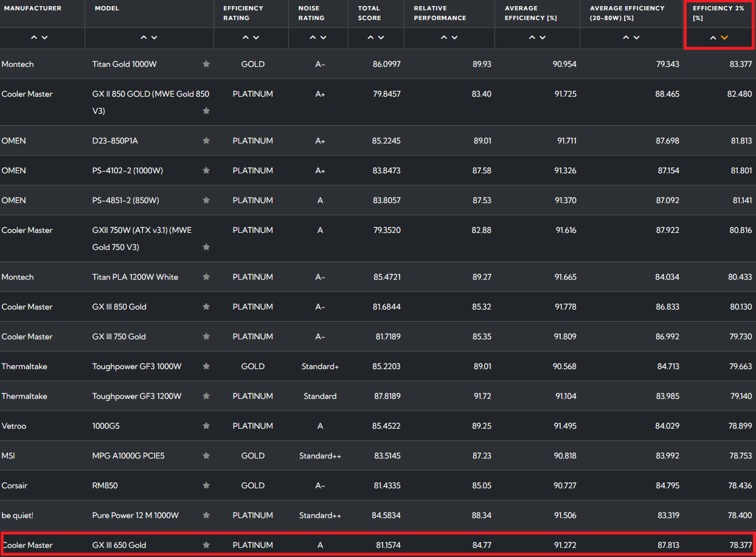The height and width of the screenshot is (557, 756).
Task: Sort Total Score ascending arrow
Action: 370,38
